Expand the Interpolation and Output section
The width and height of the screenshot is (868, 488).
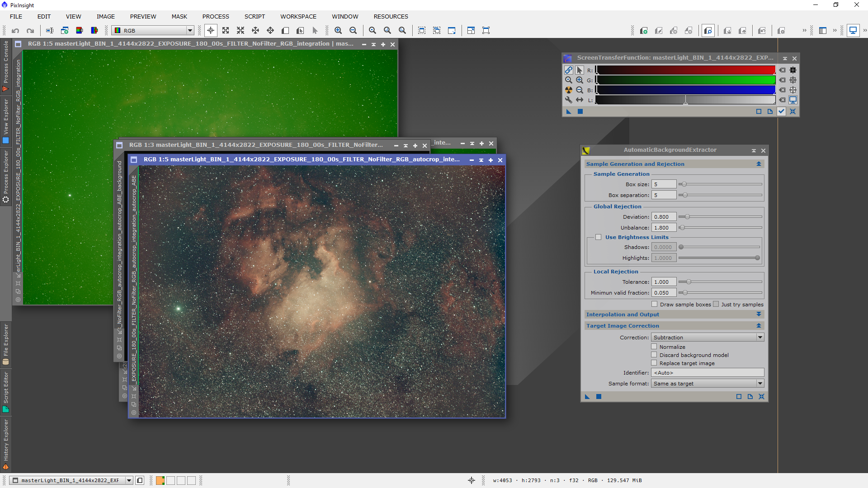pyautogui.click(x=759, y=314)
